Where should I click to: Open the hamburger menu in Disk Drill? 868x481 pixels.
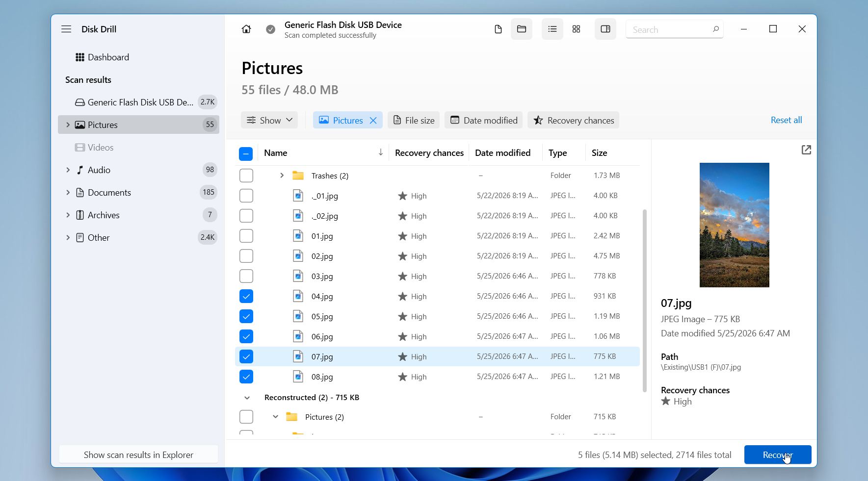[66, 29]
